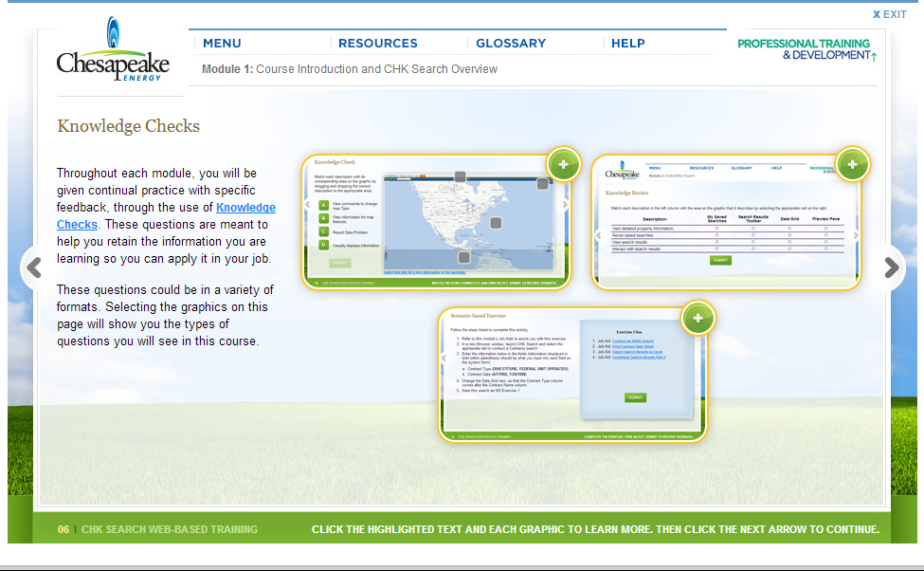The width and height of the screenshot is (924, 571).
Task: Click the Module 1 course title text
Action: [350, 69]
